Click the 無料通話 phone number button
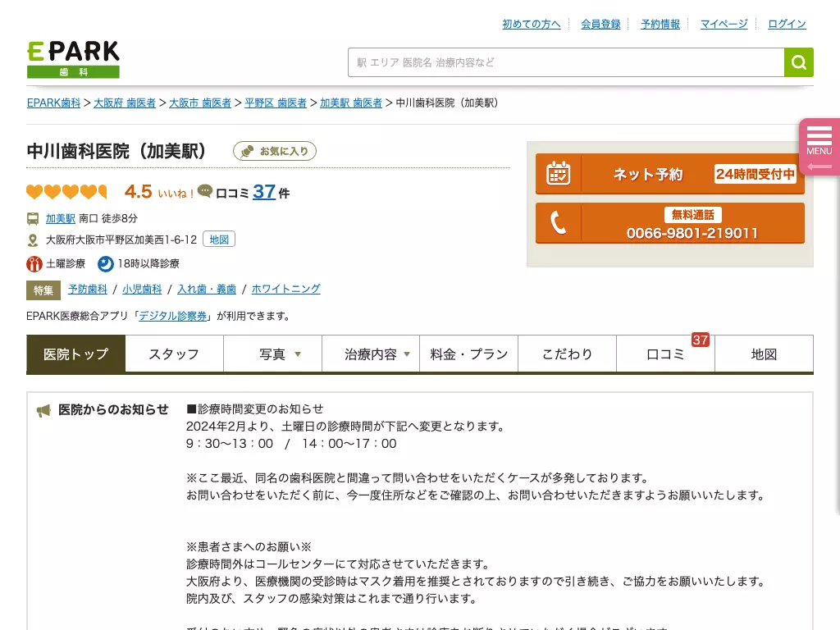This screenshot has height=630, width=840. 670,223
